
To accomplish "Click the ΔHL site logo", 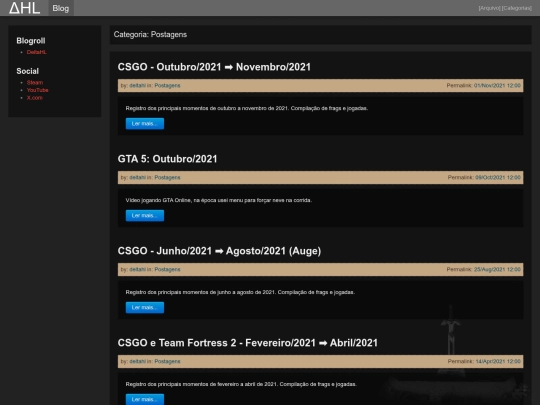I will [x=24, y=8].
